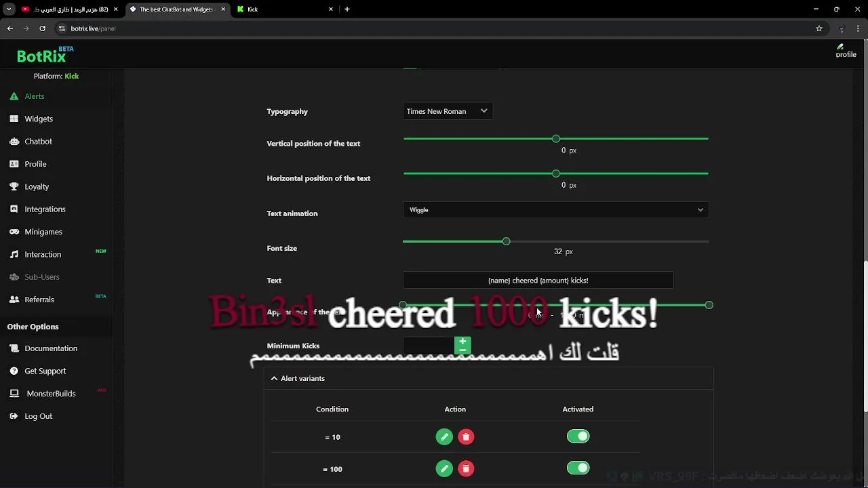Edit the = 10 alert variant
868x488 pixels.
tap(444, 437)
